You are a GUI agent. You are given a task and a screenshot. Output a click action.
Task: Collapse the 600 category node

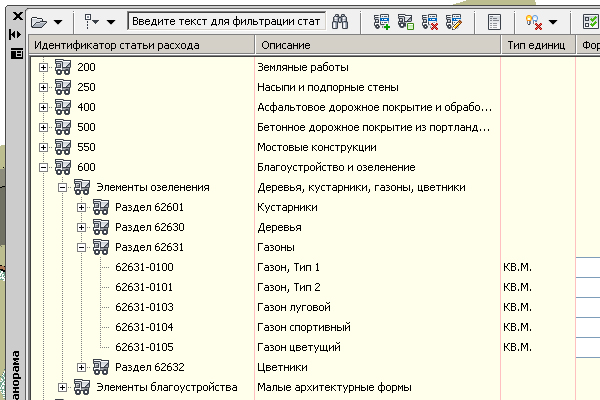pos(44,167)
